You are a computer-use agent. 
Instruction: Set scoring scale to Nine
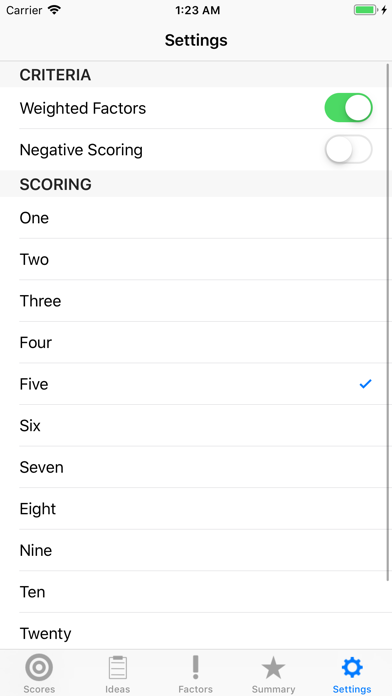click(x=196, y=550)
